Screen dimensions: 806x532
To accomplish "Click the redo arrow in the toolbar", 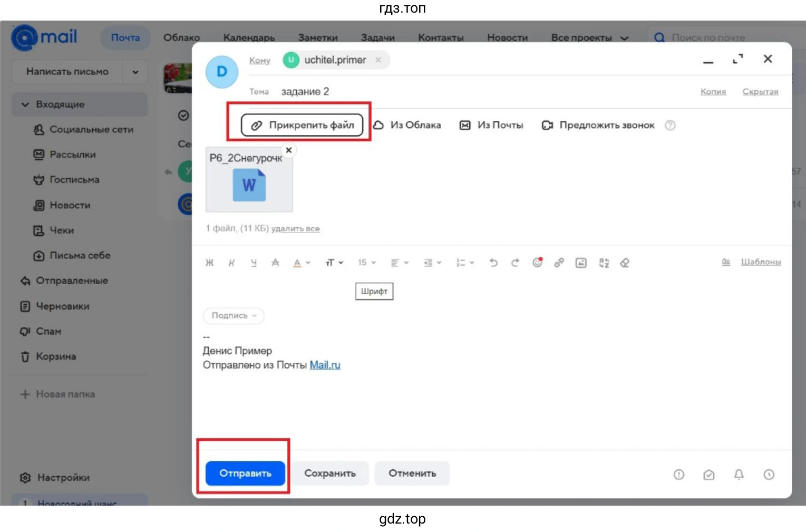I will (x=515, y=263).
